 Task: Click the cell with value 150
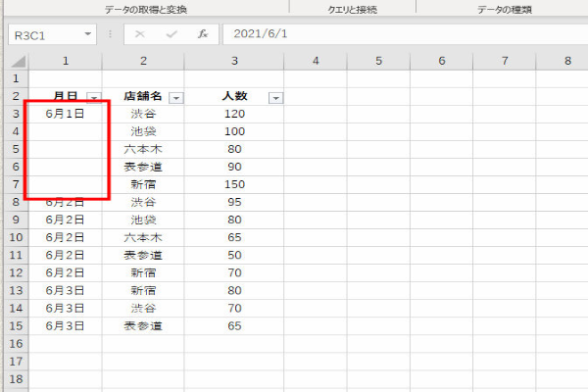(234, 184)
